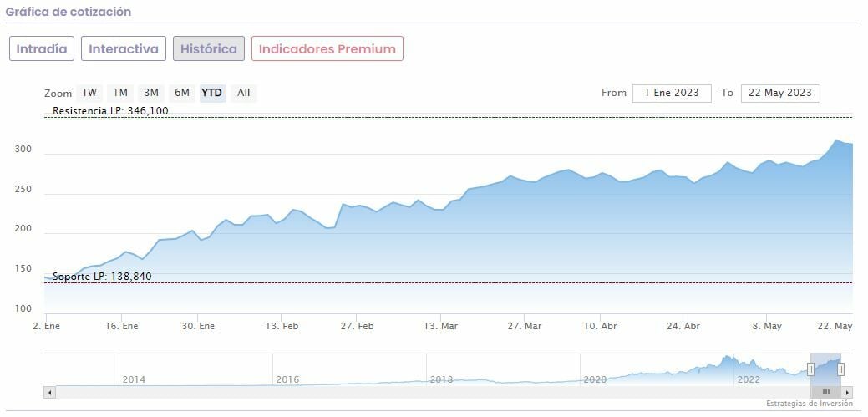The image size is (868, 417).
Task: Choose the 3M zoom range
Action: (151, 93)
